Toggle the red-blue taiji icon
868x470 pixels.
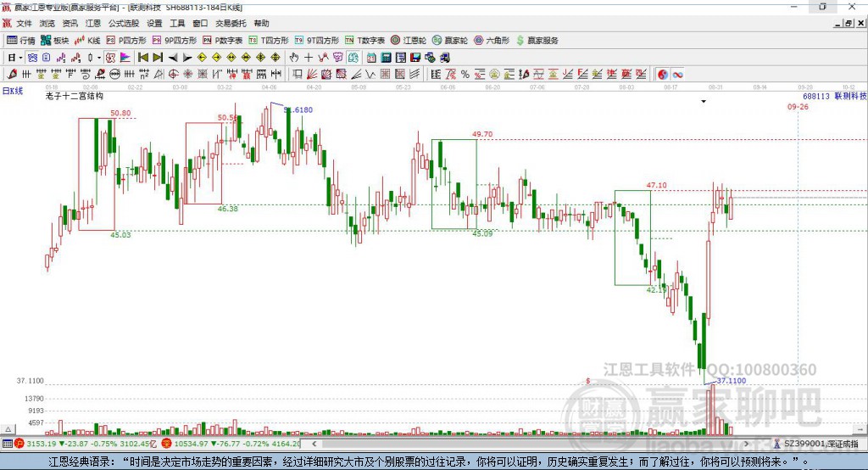coord(663,75)
